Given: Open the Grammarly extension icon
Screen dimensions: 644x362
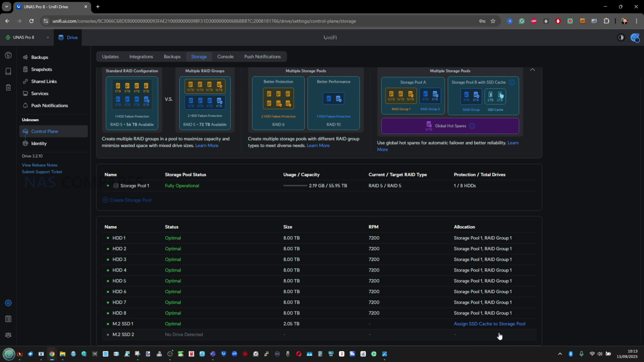Looking at the screenshot, I should click(x=522, y=21).
